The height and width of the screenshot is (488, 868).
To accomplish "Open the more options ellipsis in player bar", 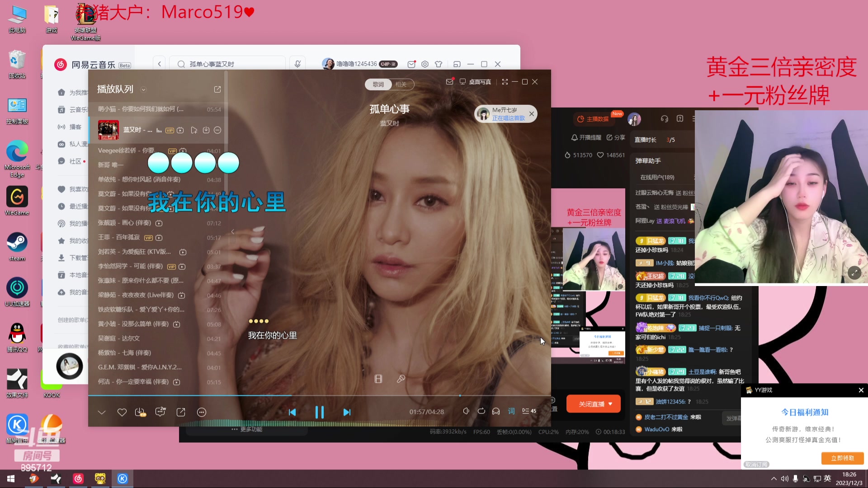I will pyautogui.click(x=202, y=412).
